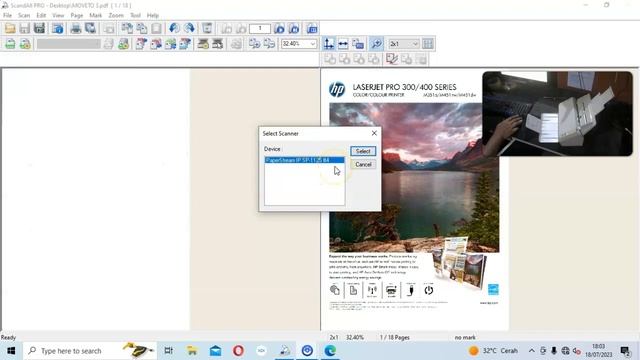Image resolution: width=640 pixels, height=360 pixels.
Task: Close the Select Scanner dialog
Action: [374, 133]
